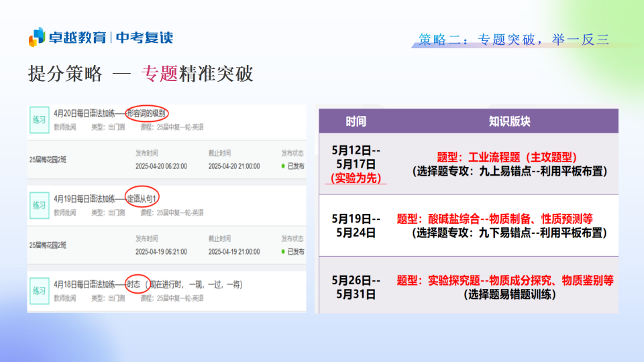Select the 5月19日--5月24日 date cell
Screen dimensions: 644x362
click(356, 226)
